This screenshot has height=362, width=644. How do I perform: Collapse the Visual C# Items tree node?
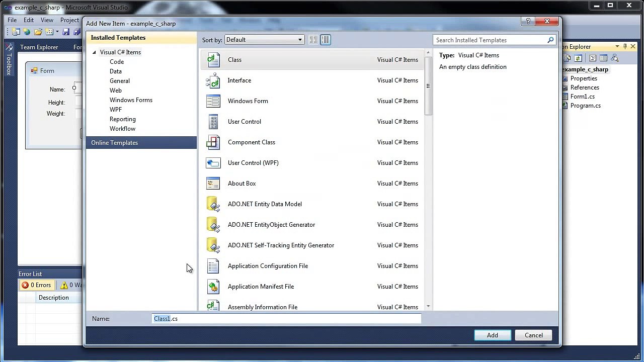point(94,52)
